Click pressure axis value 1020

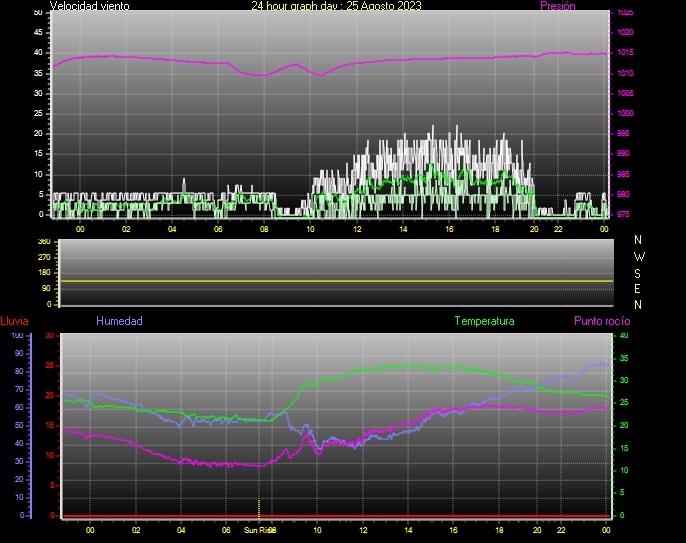pos(625,32)
